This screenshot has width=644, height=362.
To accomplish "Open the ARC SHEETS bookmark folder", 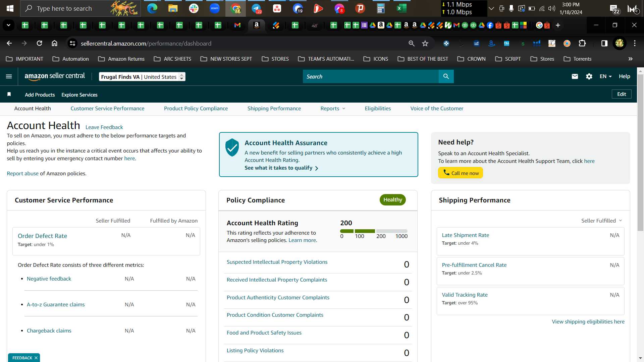I will click(x=172, y=59).
